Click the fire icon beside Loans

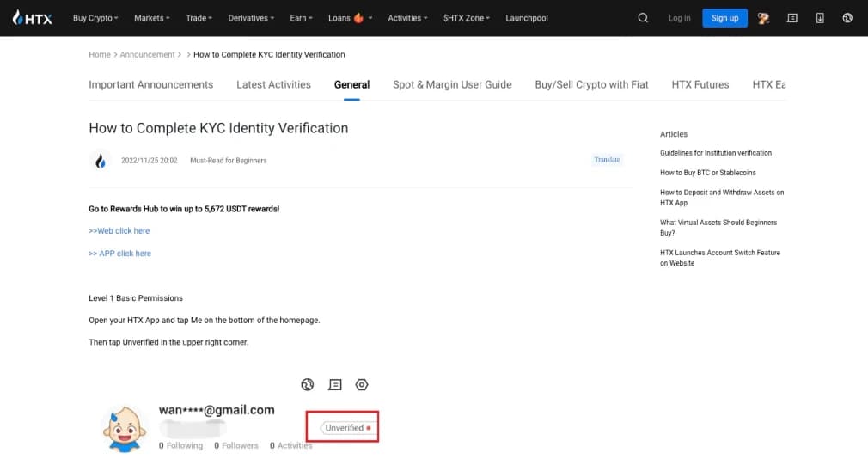(358, 18)
